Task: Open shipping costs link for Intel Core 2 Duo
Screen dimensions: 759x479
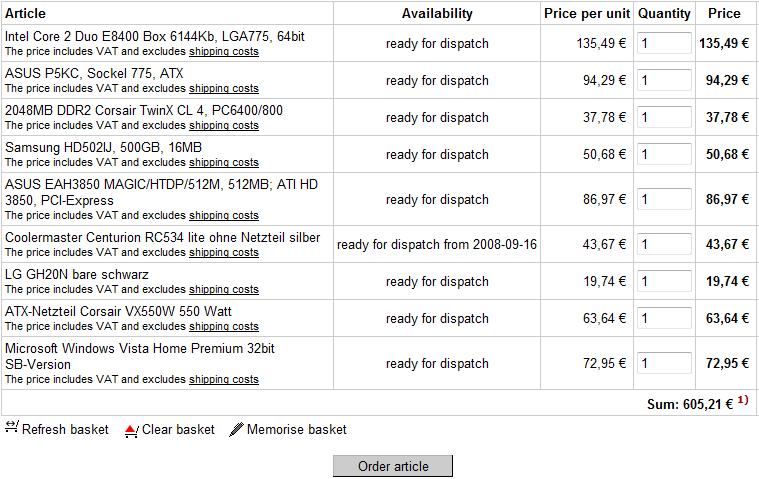Action: [x=224, y=51]
